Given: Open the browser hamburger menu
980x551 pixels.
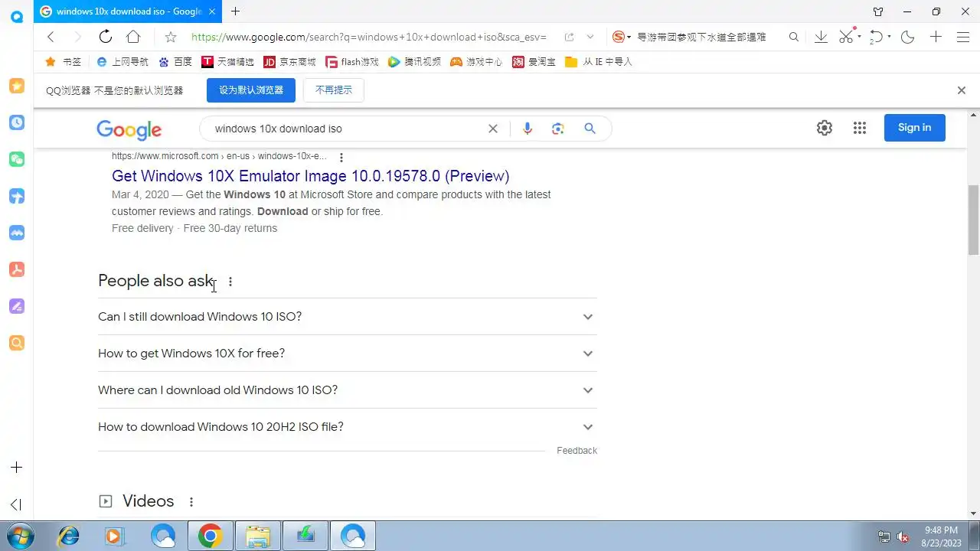Looking at the screenshot, I should 963,37.
